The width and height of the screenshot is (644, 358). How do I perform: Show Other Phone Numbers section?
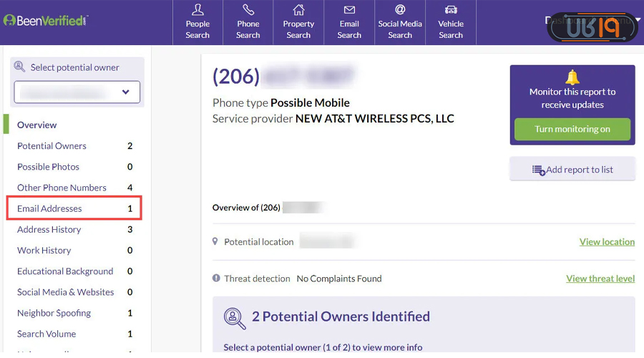[x=62, y=188]
